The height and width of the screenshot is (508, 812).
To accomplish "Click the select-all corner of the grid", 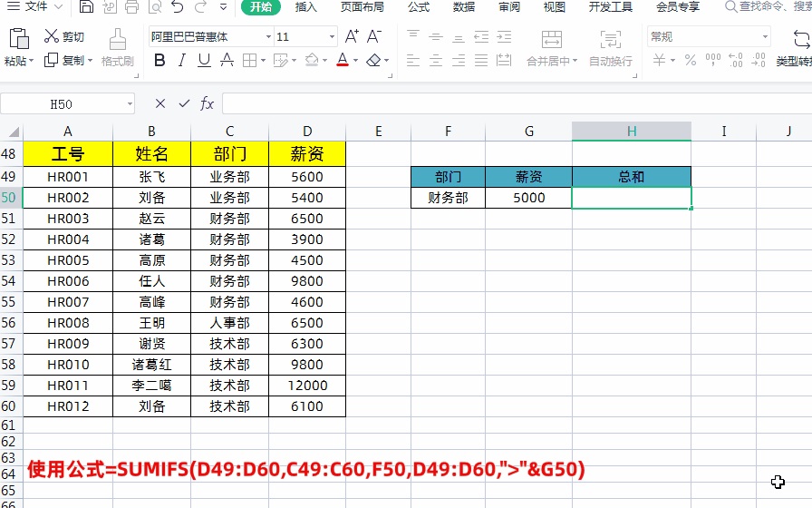I will [12, 132].
